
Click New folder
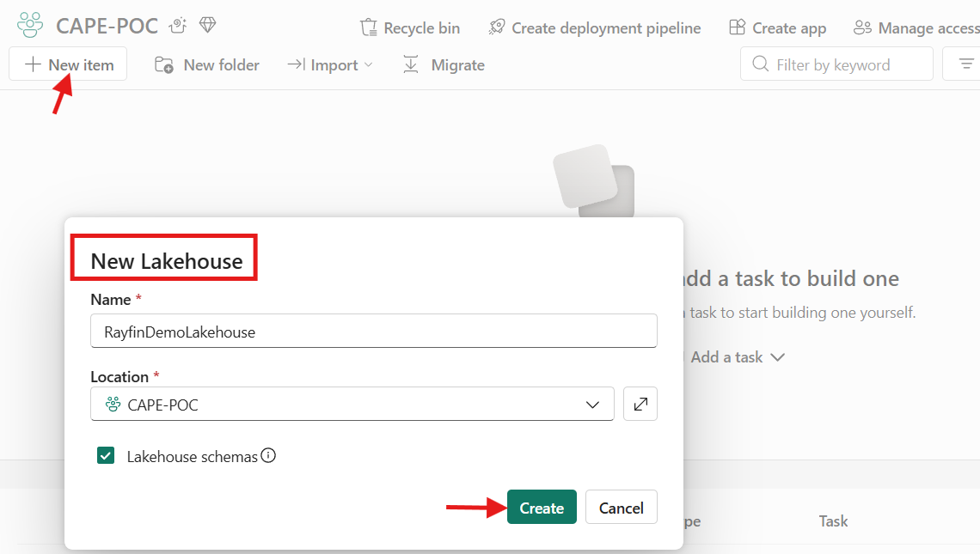[x=207, y=65]
